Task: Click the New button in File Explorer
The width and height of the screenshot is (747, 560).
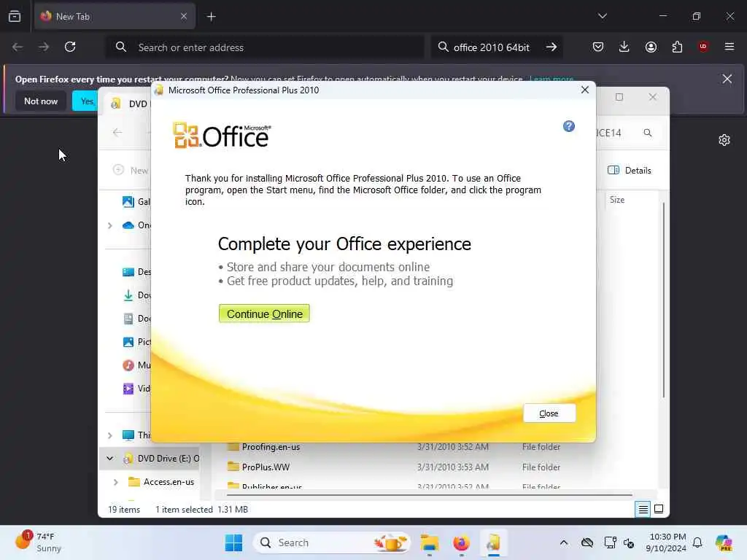Action: tap(131, 171)
